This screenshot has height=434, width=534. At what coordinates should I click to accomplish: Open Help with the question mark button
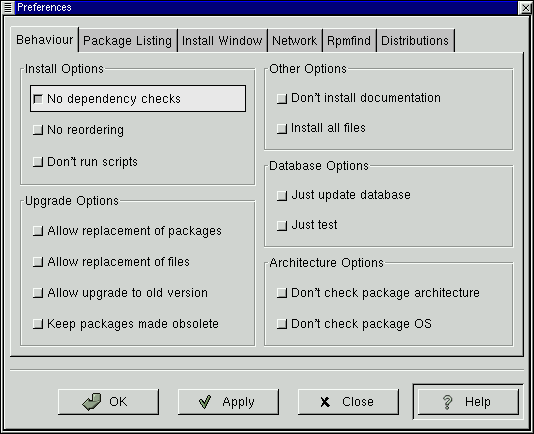(468, 402)
